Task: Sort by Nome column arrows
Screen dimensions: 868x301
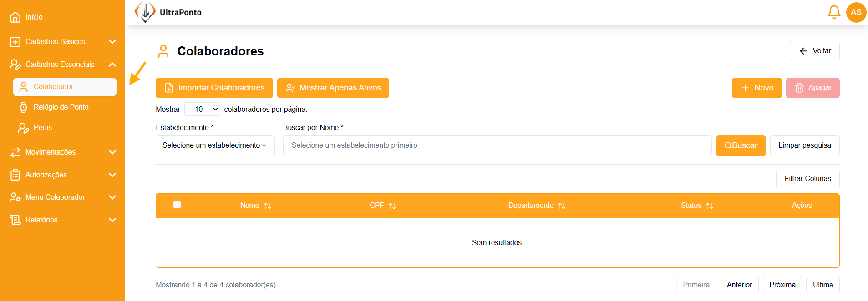Action: [268, 206]
